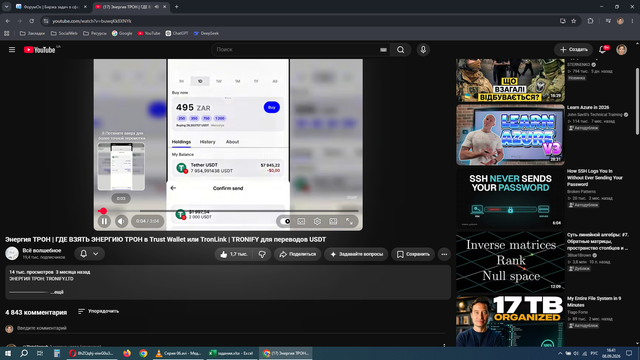The width and height of the screenshot is (640, 360).
Task: Open the Excel taskbar window задания.xlsx
Action: 231,353
